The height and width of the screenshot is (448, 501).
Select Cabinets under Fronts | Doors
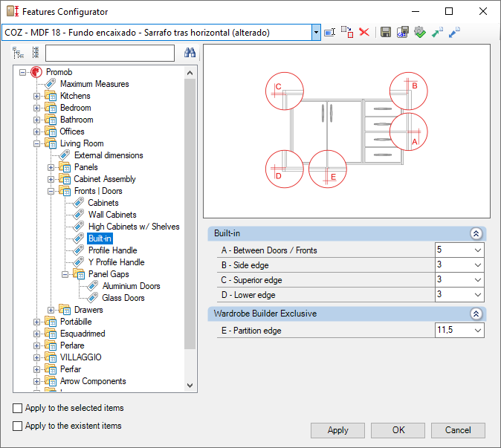coord(103,203)
